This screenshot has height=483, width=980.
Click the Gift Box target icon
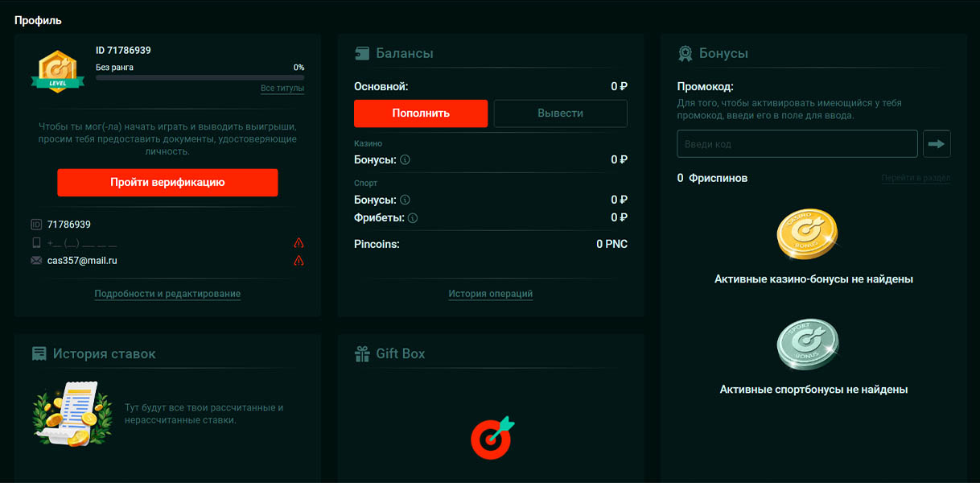click(492, 438)
